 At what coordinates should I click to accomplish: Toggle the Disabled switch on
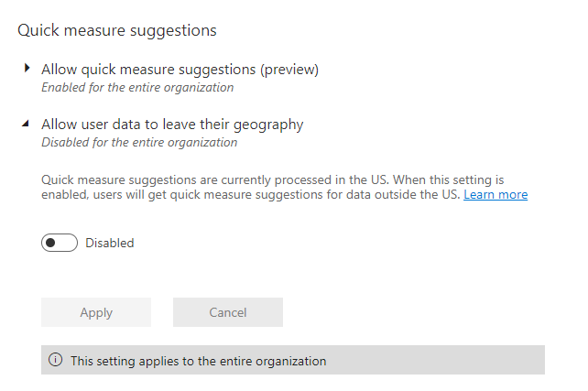60,243
